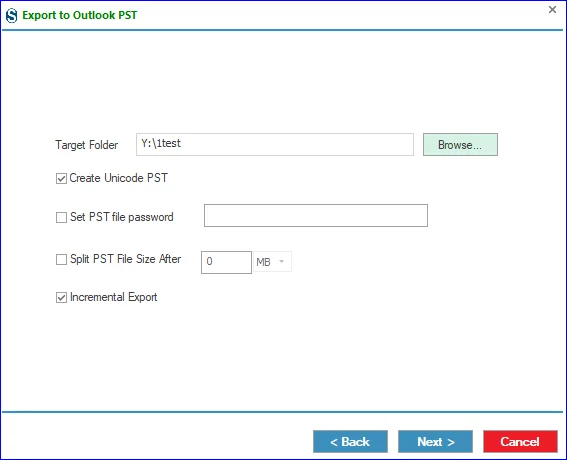Proceed with the Next button
Viewport: 567px width, 460px height.
click(435, 442)
